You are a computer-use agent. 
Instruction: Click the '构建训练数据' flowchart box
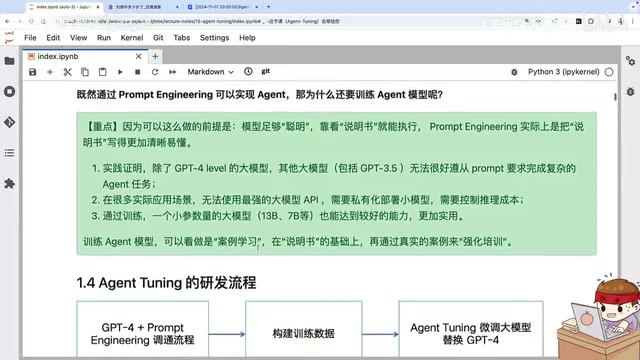click(303, 329)
